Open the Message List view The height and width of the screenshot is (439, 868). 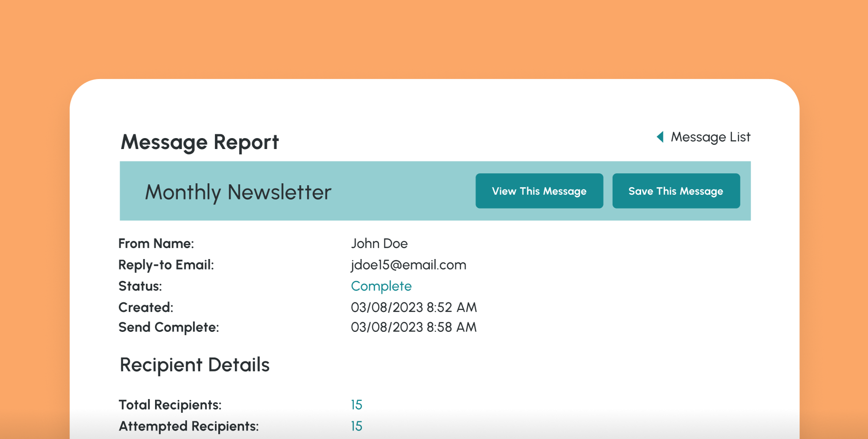pyautogui.click(x=710, y=137)
